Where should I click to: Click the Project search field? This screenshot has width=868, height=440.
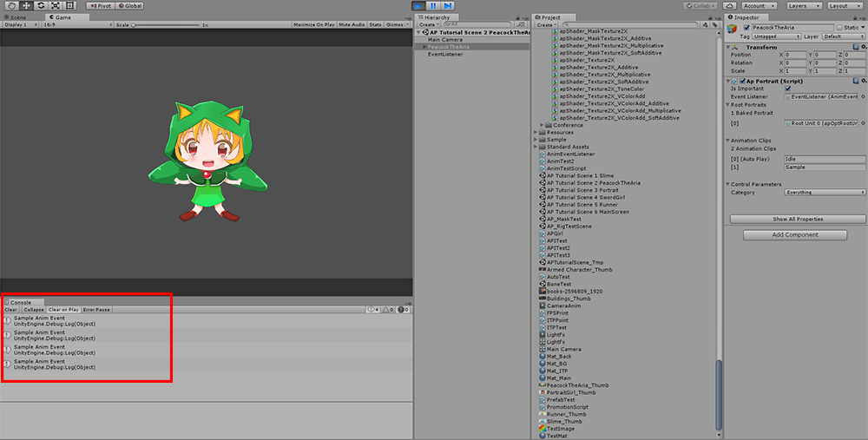[x=630, y=24]
